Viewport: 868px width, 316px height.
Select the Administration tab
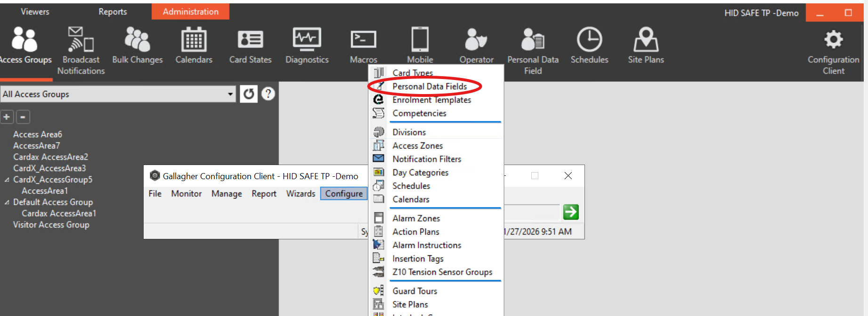(191, 12)
